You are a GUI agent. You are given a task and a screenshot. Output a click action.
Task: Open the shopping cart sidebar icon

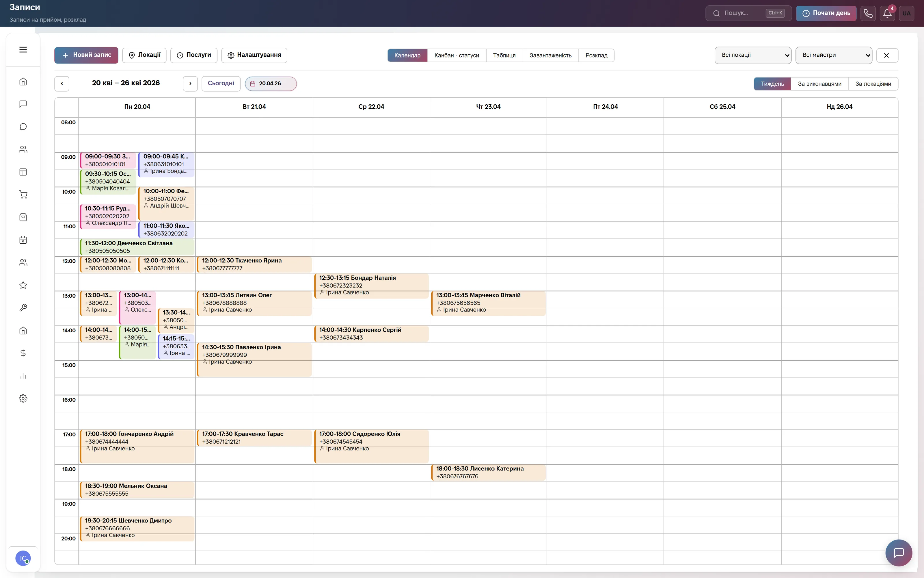23,194
